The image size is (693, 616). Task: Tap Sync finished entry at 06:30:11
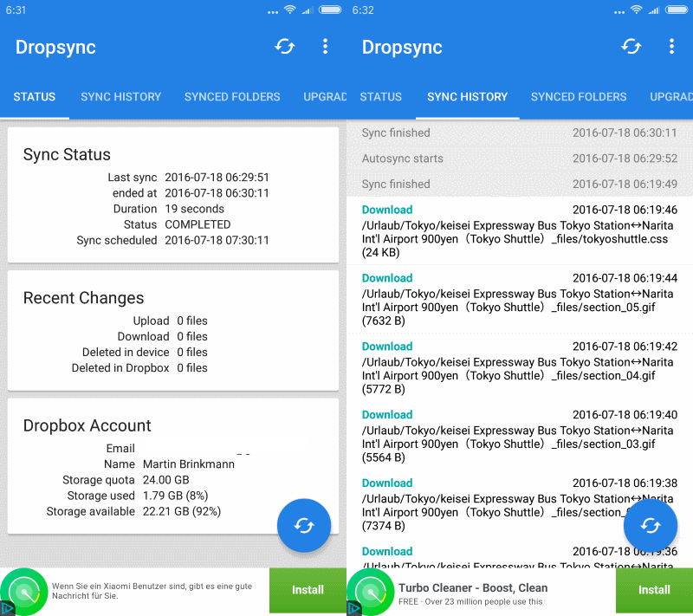point(520,133)
